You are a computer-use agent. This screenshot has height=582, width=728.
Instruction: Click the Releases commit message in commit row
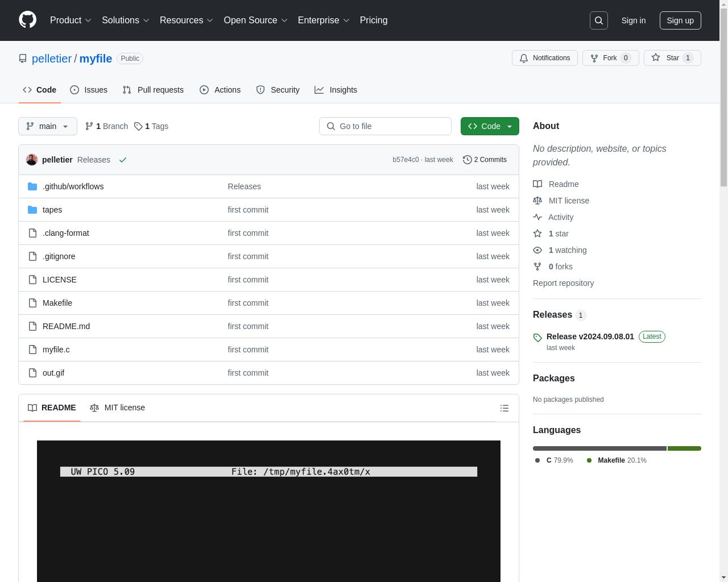click(x=93, y=160)
